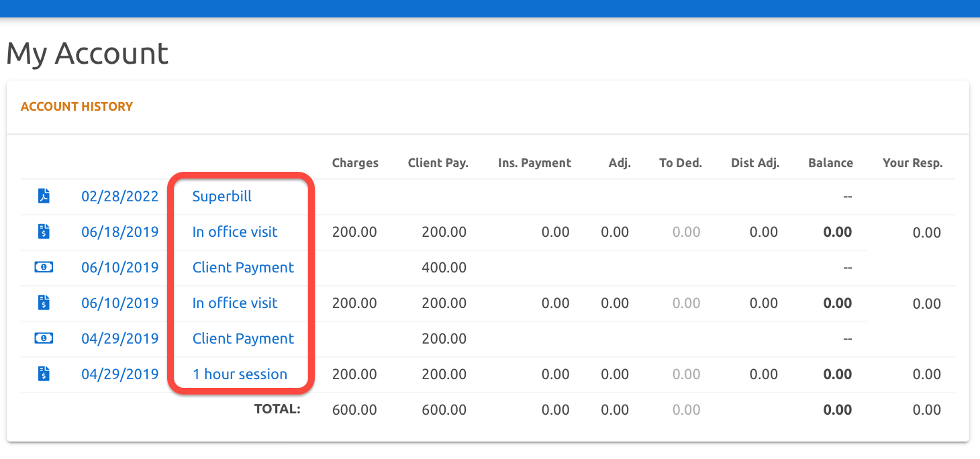
Task: Click the invoice icon beside 1 hour session
Action: (x=44, y=374)
